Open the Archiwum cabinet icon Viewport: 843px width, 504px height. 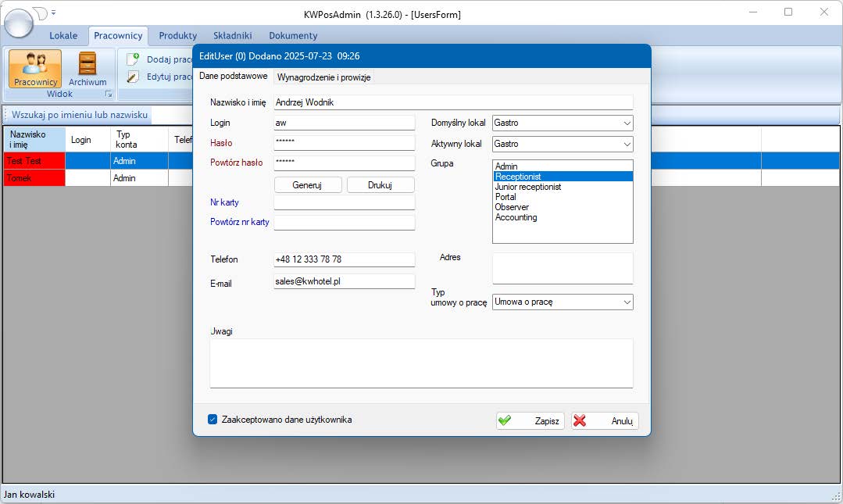pos(88,64)
